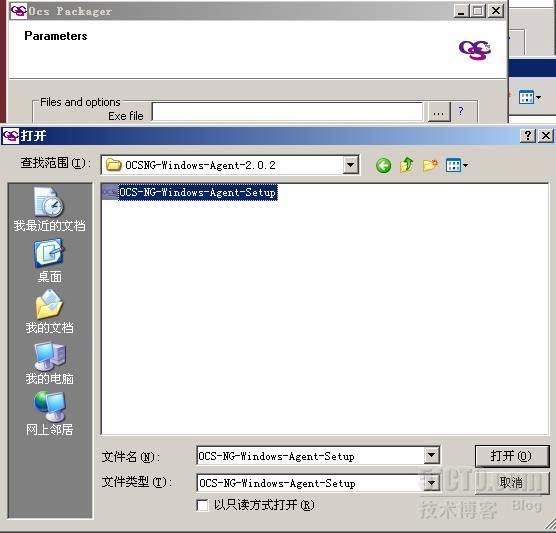Minimize the Ocs Packager window
The image size is (556, 533).
461,11
